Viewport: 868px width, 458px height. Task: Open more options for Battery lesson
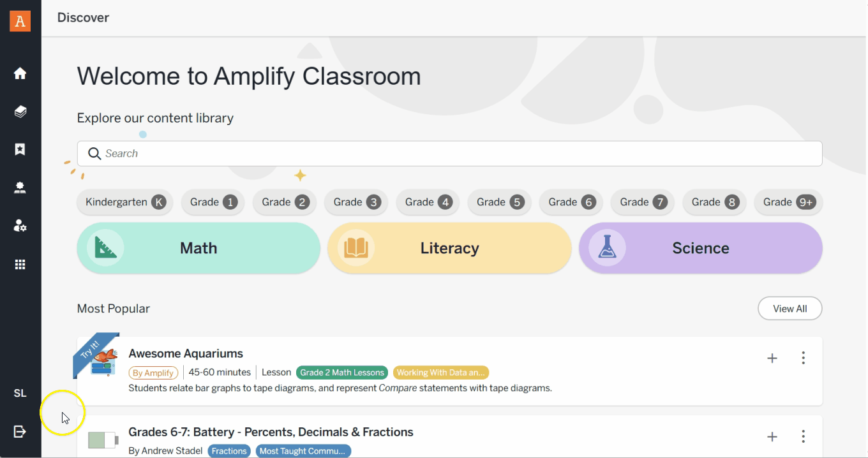803,436
